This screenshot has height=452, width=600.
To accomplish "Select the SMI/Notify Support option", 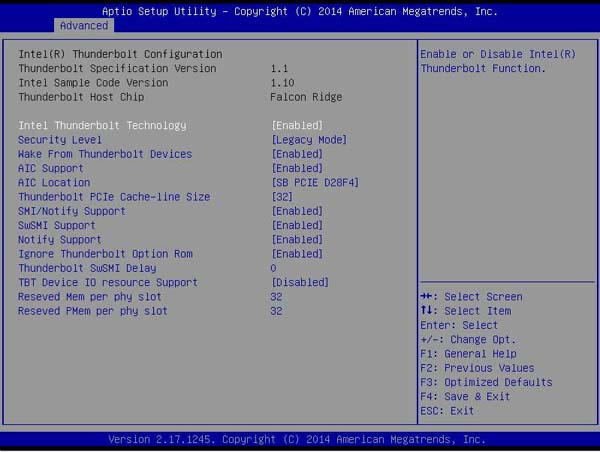I will point(72,211).
